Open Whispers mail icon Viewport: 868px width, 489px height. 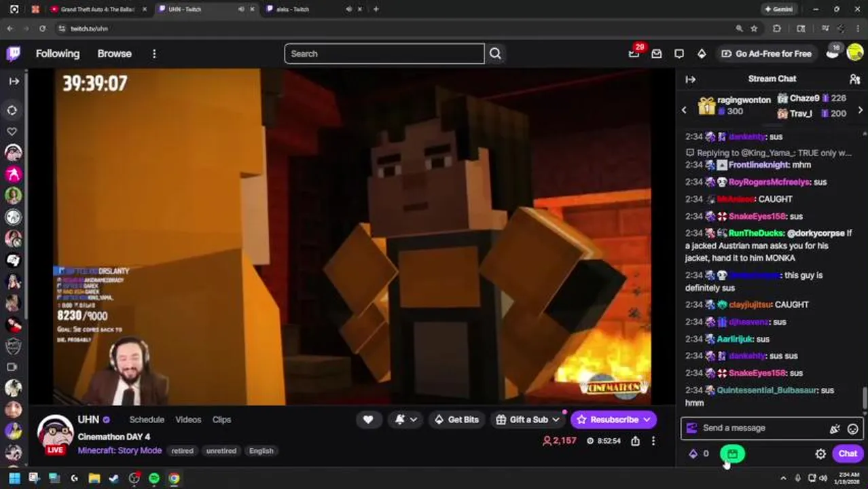click(x=657, y=54)
